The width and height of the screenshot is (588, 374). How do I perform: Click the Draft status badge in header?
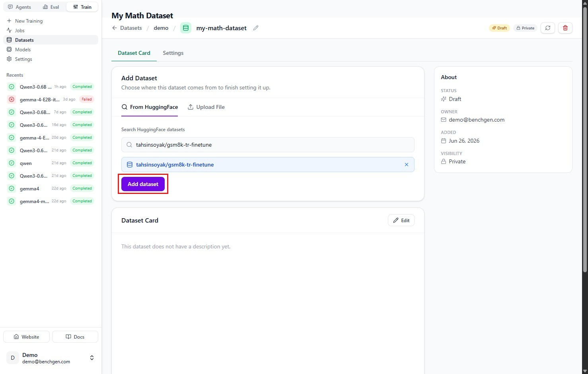coord(499,28)
